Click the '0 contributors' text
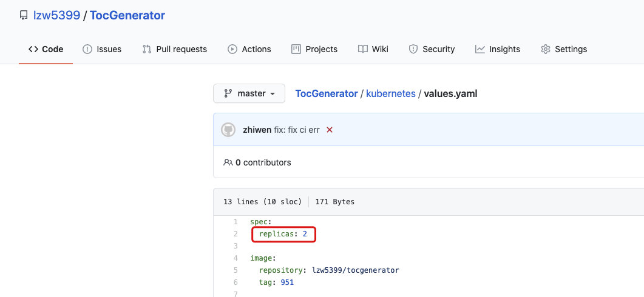Image resolution: width=644 pixels, height=297 pixels. tap(263, 162)
